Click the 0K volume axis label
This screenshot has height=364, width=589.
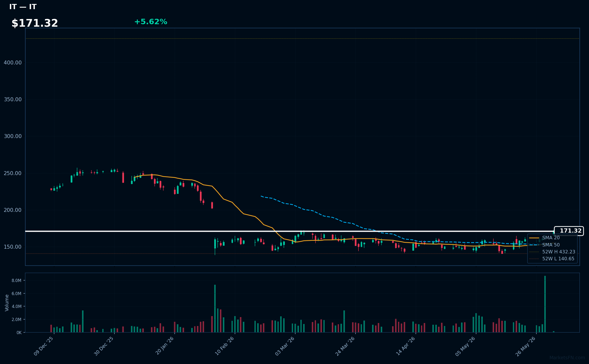click(x=19, y=333)
